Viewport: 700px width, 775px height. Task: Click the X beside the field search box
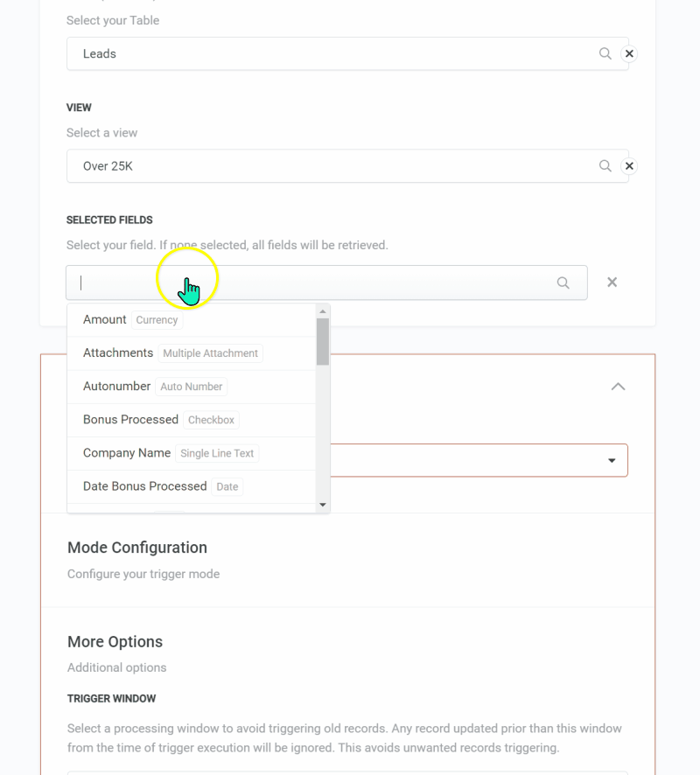point(612,282)
